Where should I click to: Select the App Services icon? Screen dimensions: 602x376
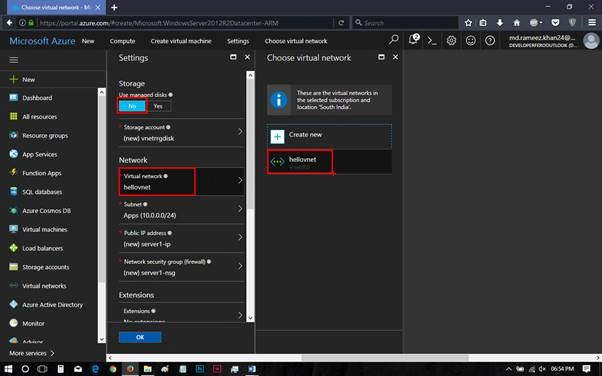pos(13,154)
